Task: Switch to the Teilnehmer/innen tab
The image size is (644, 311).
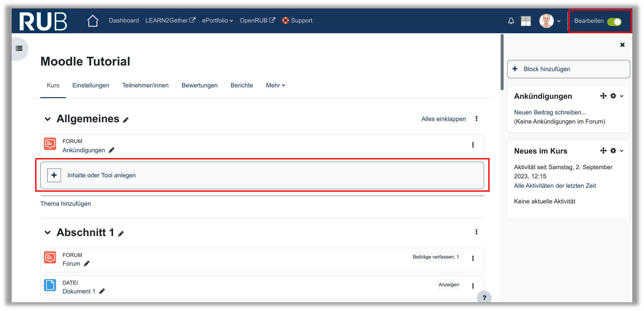Action: tap(145, 85)
